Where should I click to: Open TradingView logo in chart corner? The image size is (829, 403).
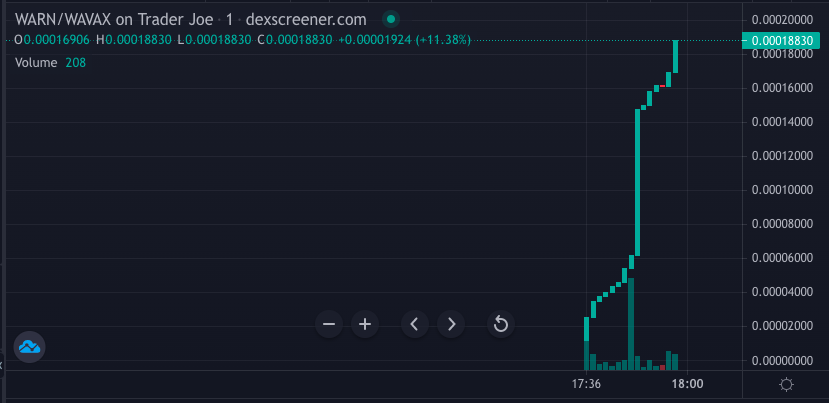pos(29,347)
